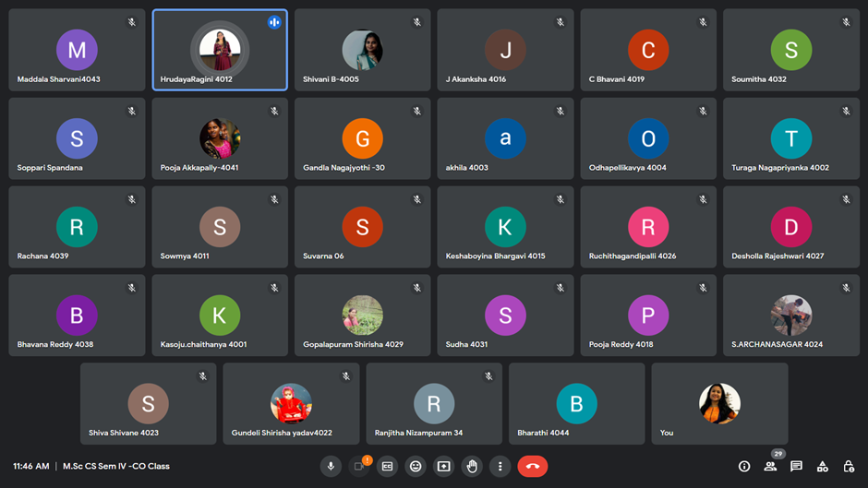Click muted mic icon on Turaga Nagapriyanka 4002
The height and width of the screenshot is (488, 868).
click(846, 111)
